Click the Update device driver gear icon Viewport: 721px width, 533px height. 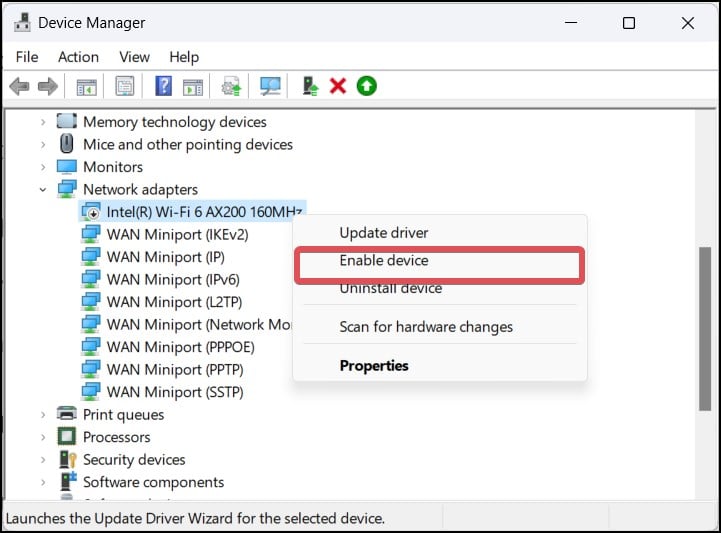(231, 86)
